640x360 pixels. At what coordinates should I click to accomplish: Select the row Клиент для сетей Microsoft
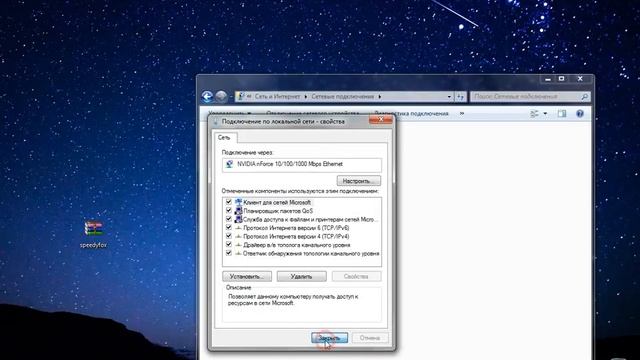tap(302, 202)
